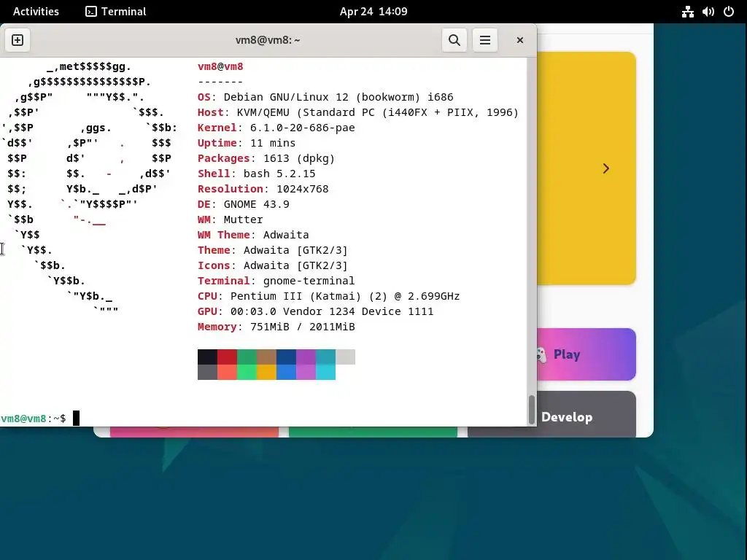Click the OS line reading Debian GNU/Linux 12
Viewport: 747px width, 560px height.
pos(325,97)
